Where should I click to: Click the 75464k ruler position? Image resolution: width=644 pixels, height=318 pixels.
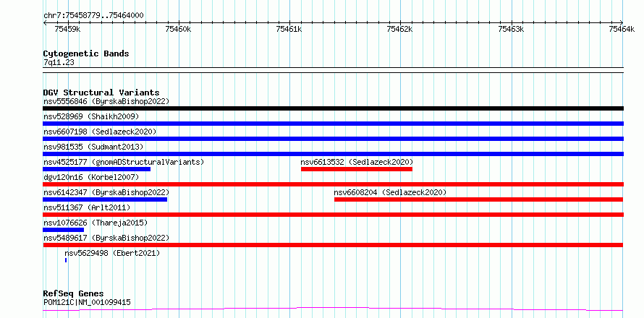622,29
